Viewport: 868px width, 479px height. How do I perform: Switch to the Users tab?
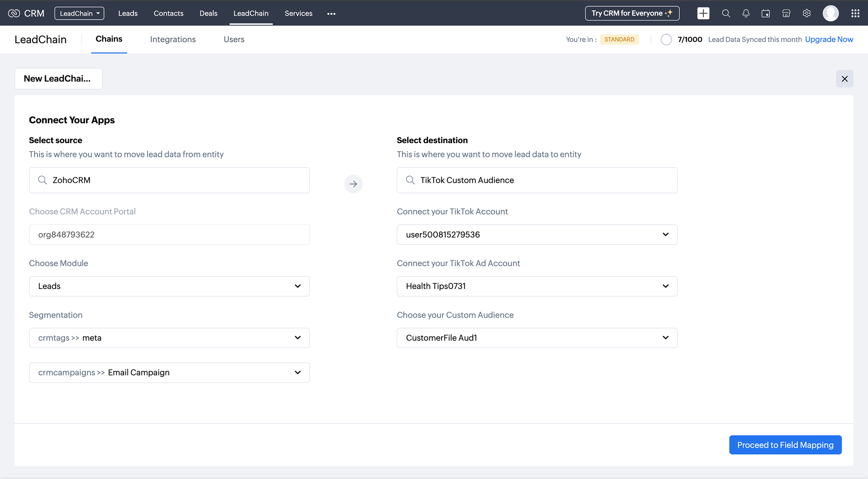tap(234, 39)
